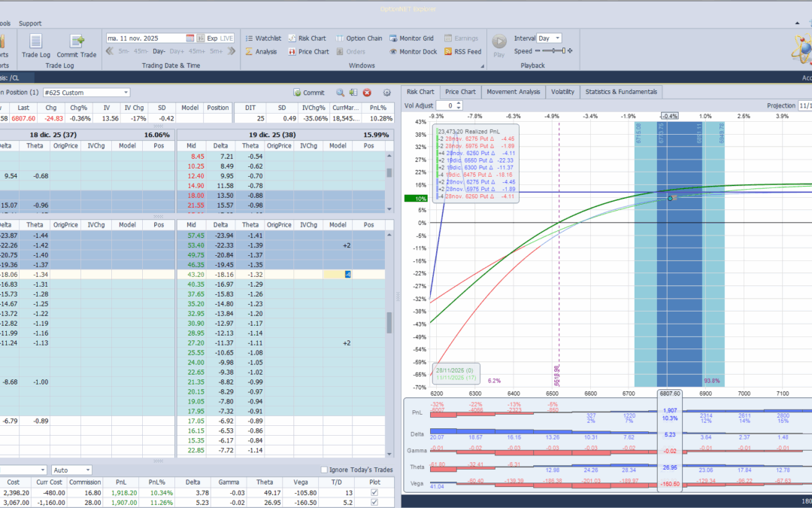Expand the Interval Day dropdown

pyautogui.click(x=556, y=38)
